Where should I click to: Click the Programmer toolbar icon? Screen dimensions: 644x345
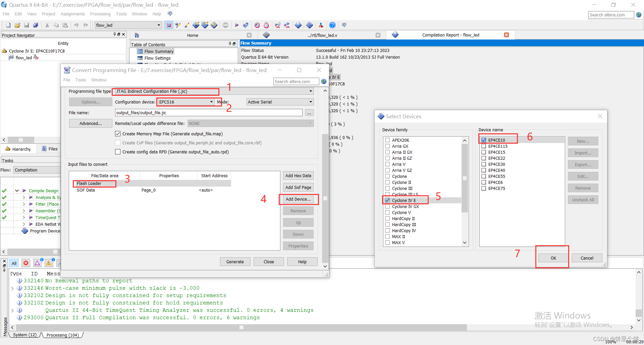click(x=310, y=25)
